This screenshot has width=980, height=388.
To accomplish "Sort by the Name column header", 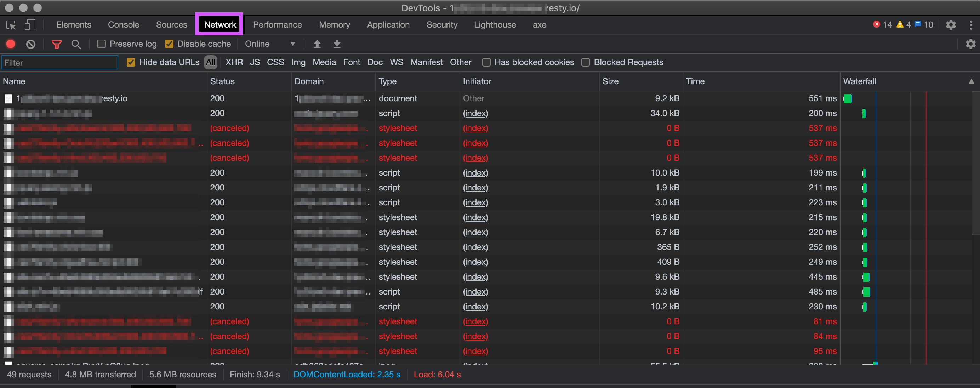I will (103, 81).
